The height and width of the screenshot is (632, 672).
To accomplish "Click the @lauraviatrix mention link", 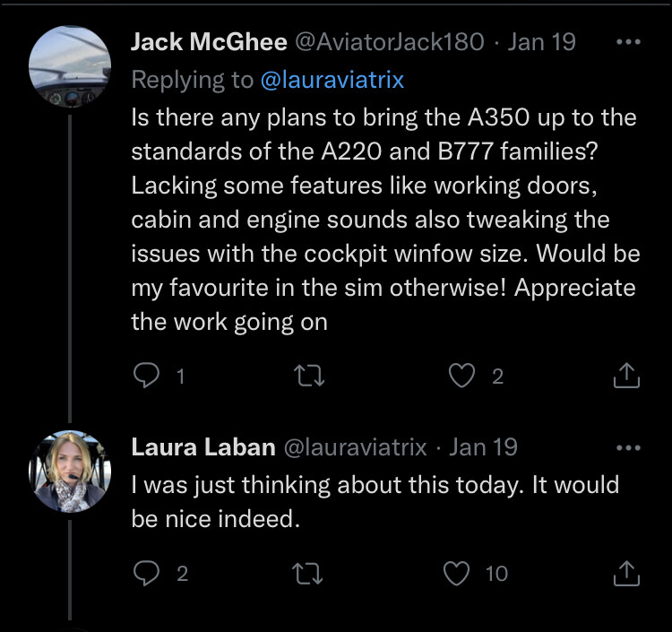I will (332, 80).
